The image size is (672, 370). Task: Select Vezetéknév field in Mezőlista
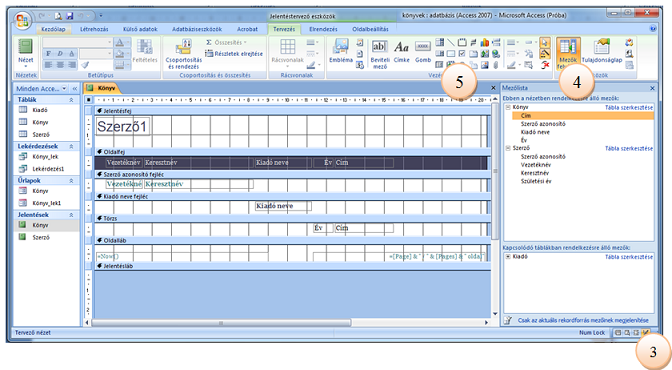point(536,165)
